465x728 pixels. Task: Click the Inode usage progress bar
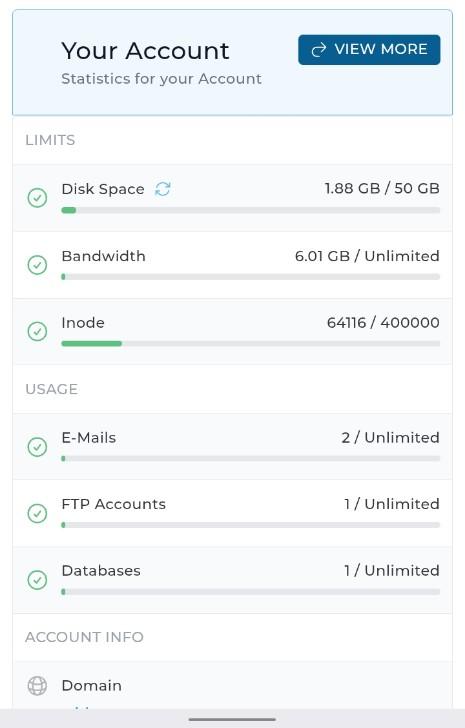pyautogui.click(x=251, y=344)
